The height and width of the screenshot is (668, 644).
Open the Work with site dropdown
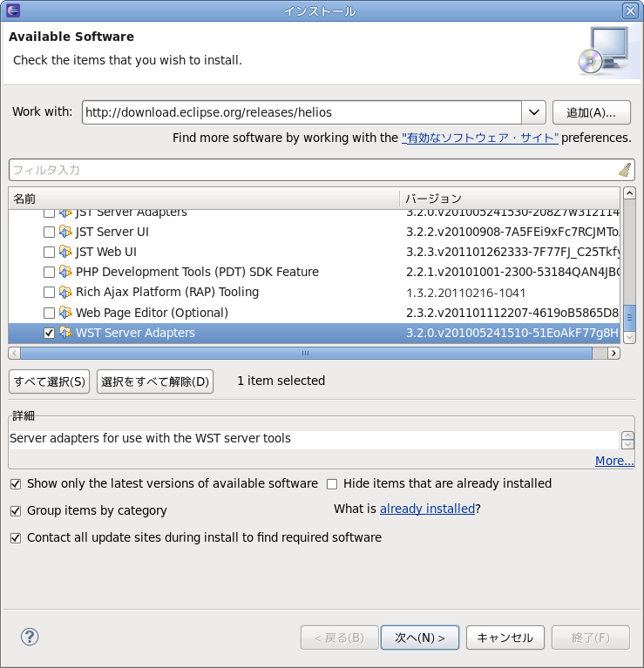(x=533, y=112)
